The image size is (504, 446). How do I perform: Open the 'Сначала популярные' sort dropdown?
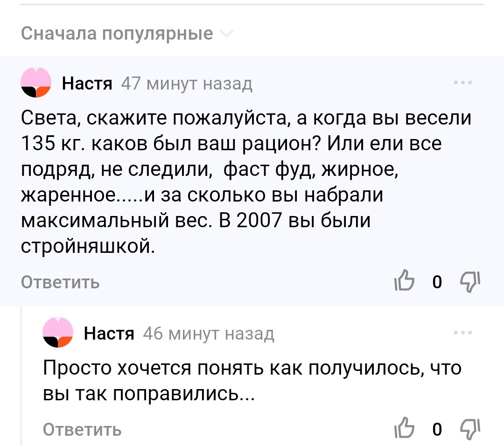126,34
